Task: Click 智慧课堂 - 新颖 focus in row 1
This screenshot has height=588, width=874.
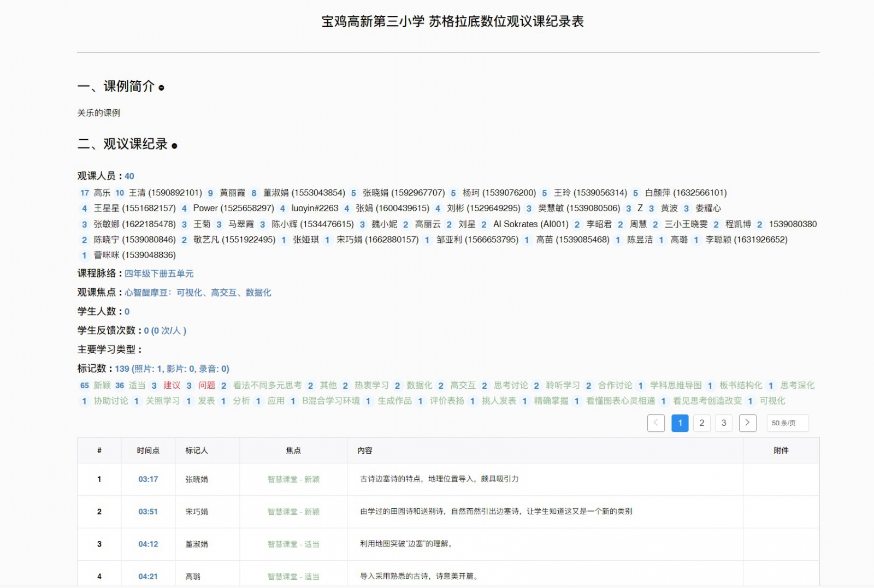Action: tap(293, 479)
